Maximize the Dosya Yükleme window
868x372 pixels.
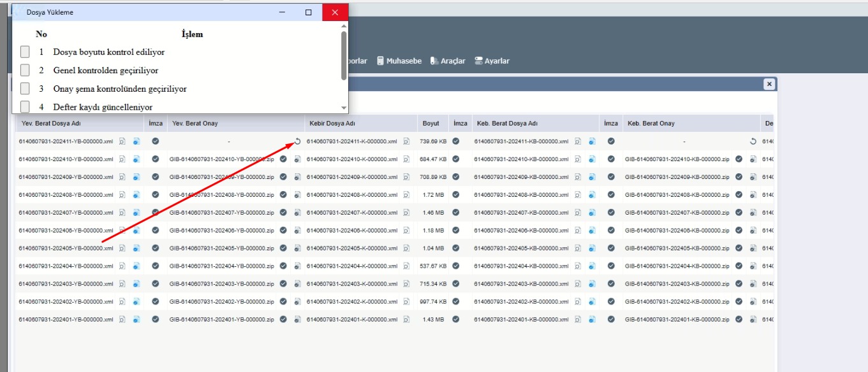pyautogui.click(x=309, y=12)
